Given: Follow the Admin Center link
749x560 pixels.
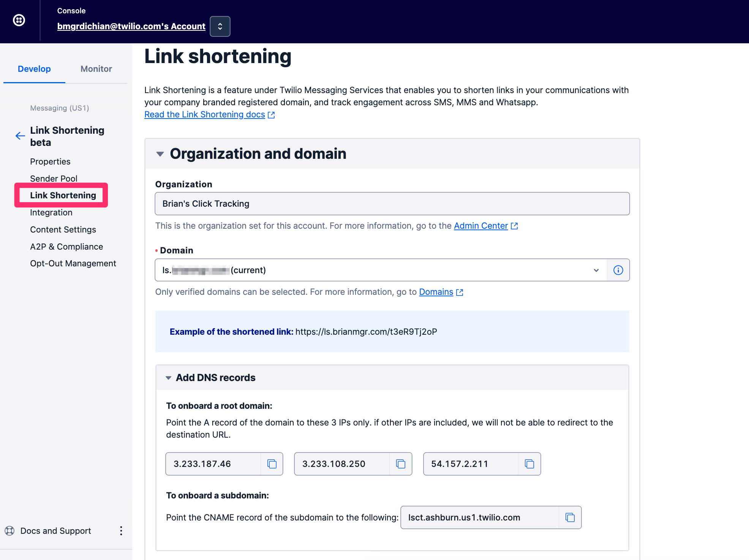Looking at the screenshot, I should (x=480, y=226).
